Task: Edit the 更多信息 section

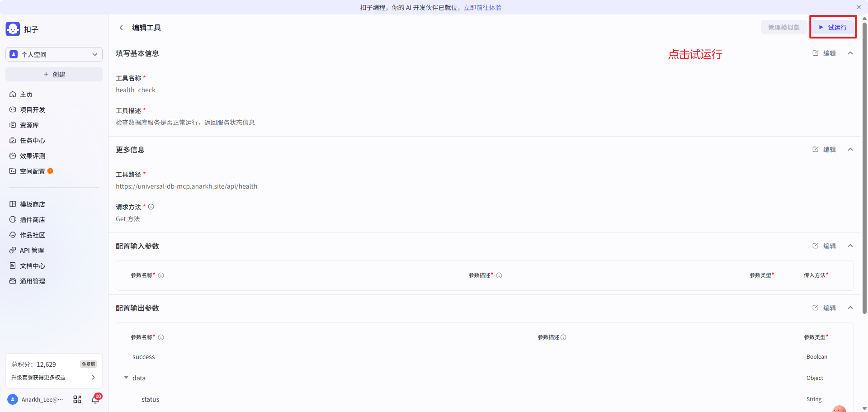Action: [824, 150]
